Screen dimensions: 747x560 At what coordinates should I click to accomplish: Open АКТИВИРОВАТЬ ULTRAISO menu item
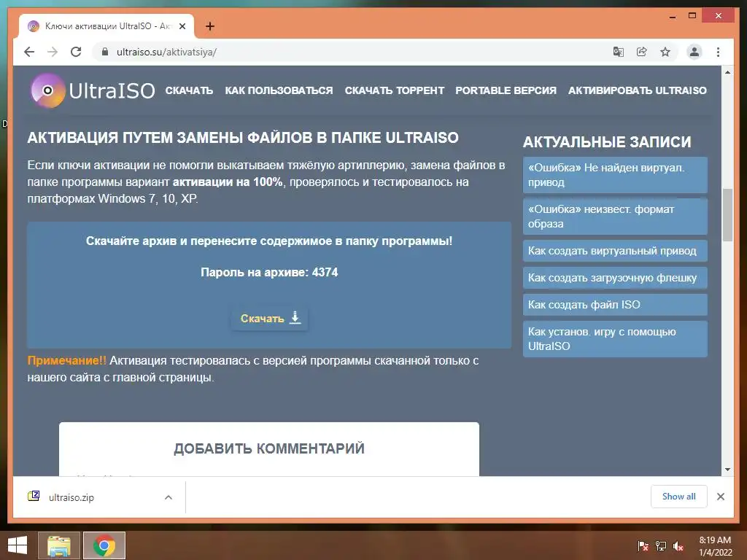638,90
